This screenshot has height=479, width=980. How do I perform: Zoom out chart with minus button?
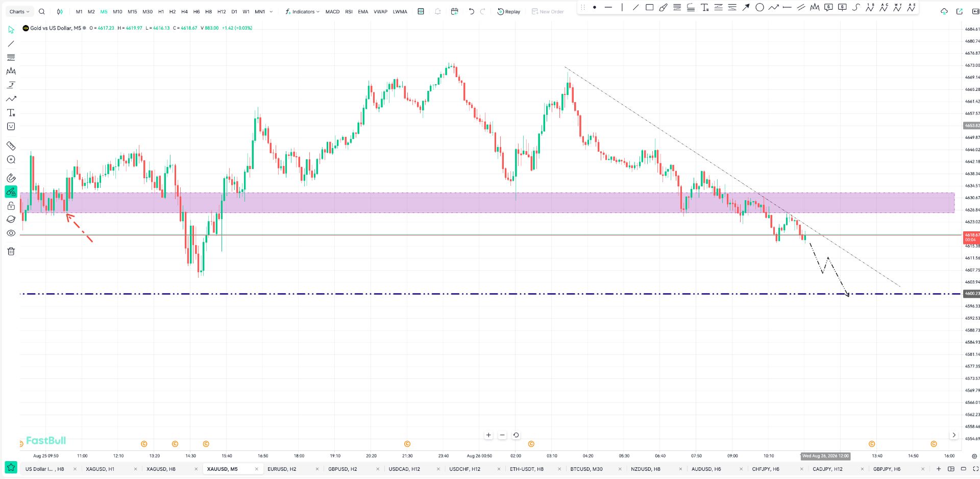point(502,435)
